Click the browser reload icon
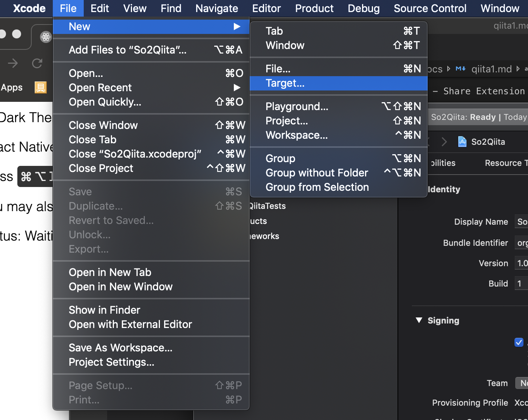 coord(37,63)
